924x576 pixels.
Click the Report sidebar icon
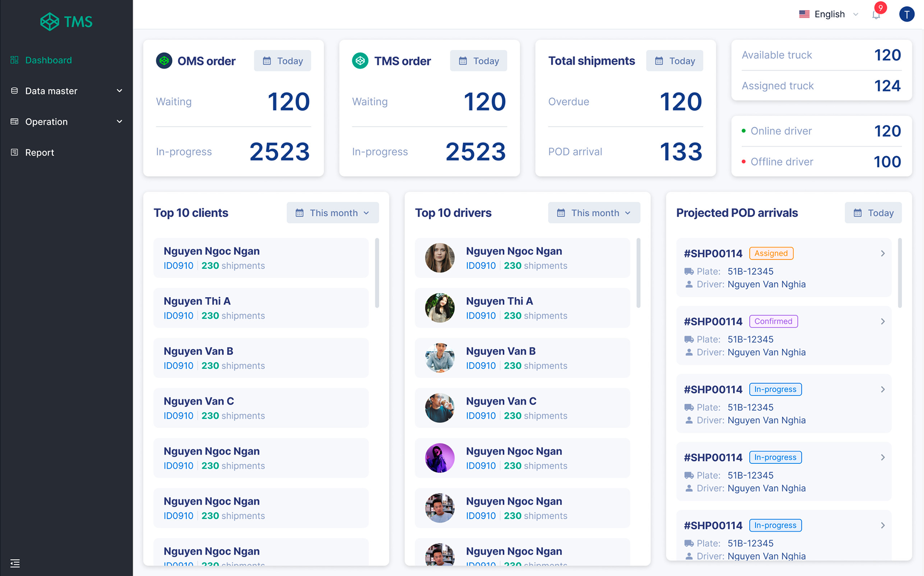tap(14, 152)
